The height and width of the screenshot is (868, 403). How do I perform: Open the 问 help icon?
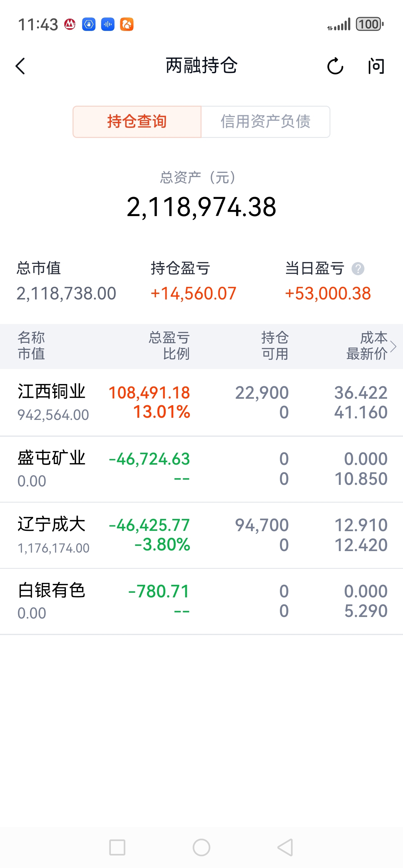[376, 66]
